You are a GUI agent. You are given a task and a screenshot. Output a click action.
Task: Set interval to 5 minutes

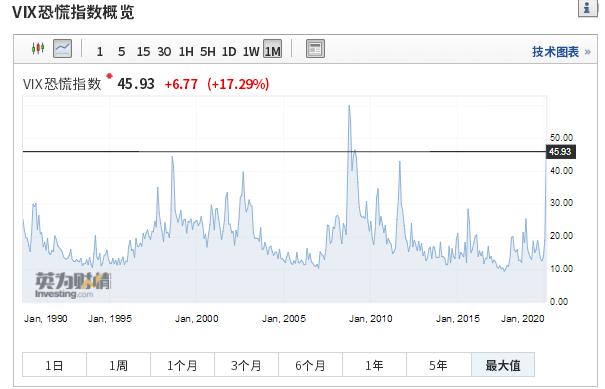click(x=122, y=51)
